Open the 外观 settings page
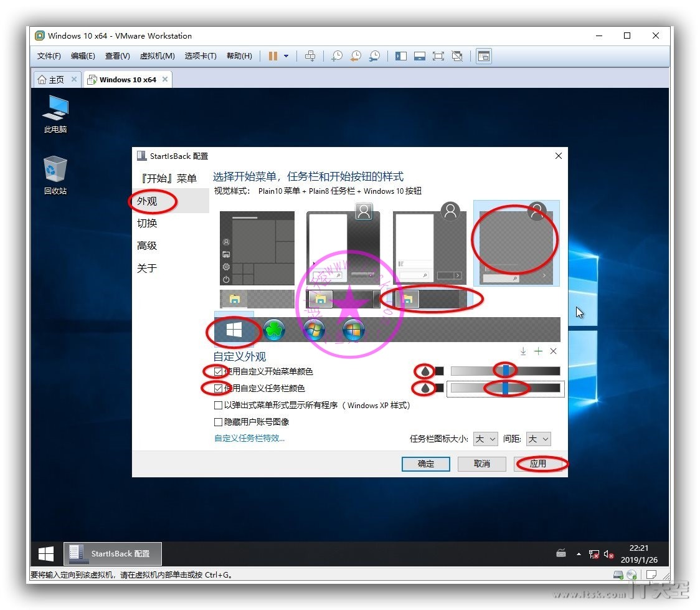Image resolution: width=700 pixels, height=610 pixels. tap(171, 201)
